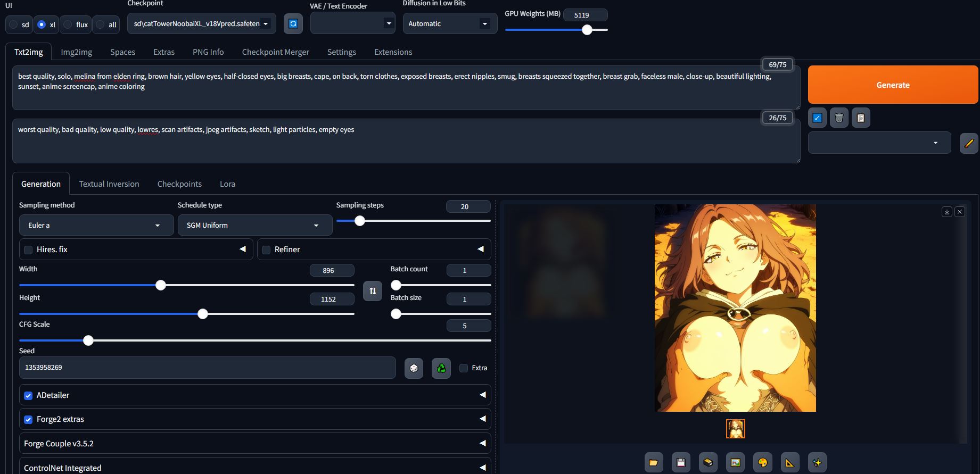Tick the Extra seed checkbox
The image size is (980, 474).
464,368
